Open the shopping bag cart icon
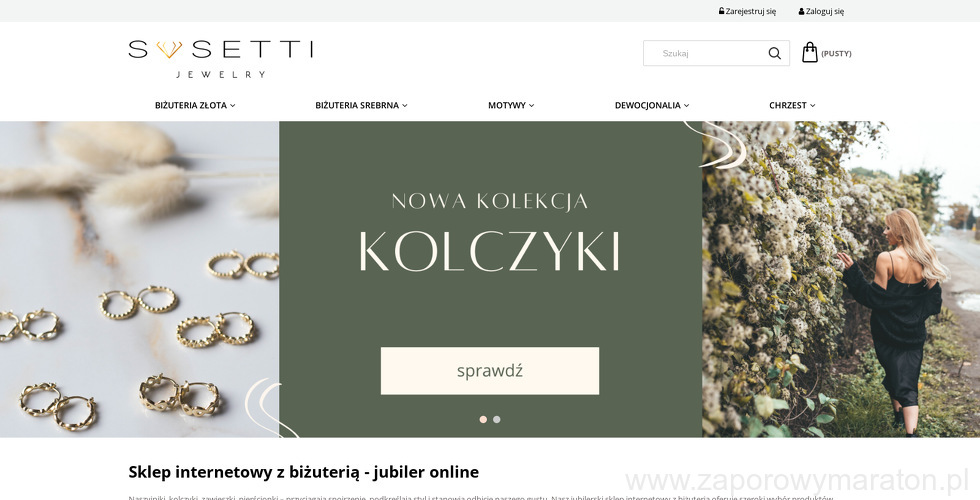 (x=809, y=52)
